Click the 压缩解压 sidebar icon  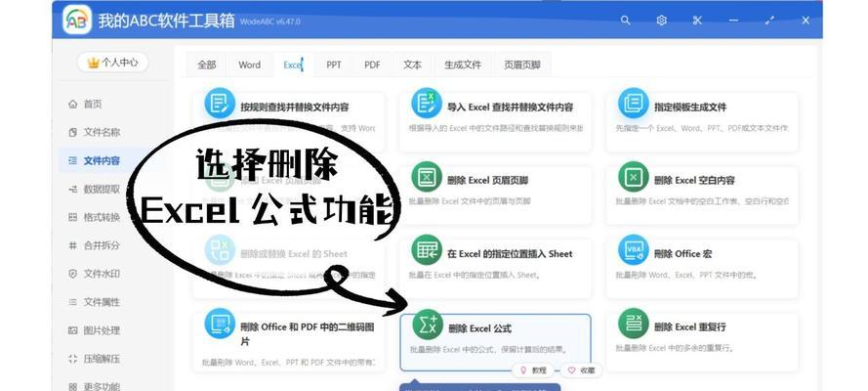click(72, 359)
